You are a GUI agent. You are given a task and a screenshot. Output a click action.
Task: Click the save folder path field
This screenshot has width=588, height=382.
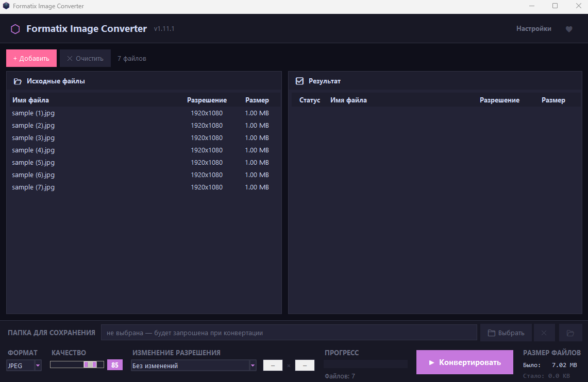tap(289, 333)
